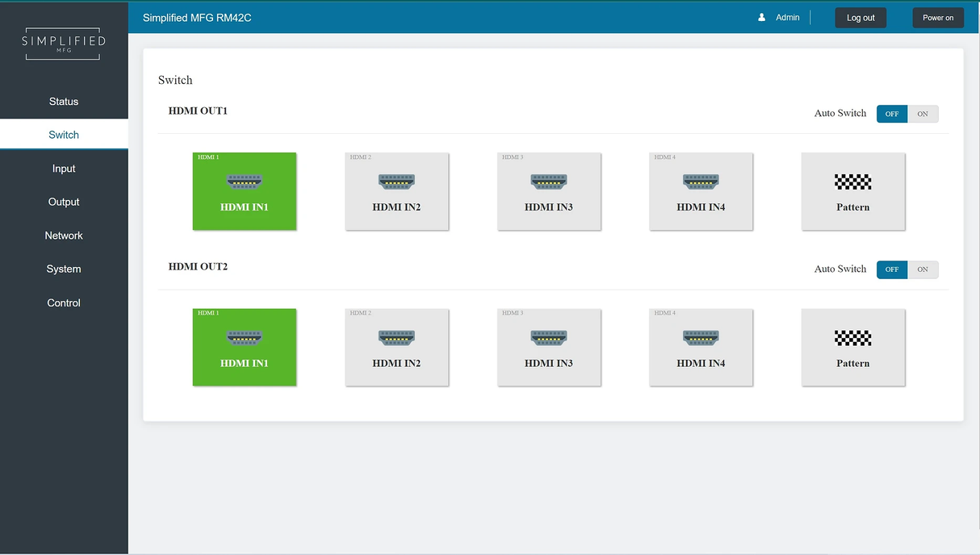Viewport: 980px width, 555px height.
Task: Open the Output menu item
Action: tap(64, 202)
